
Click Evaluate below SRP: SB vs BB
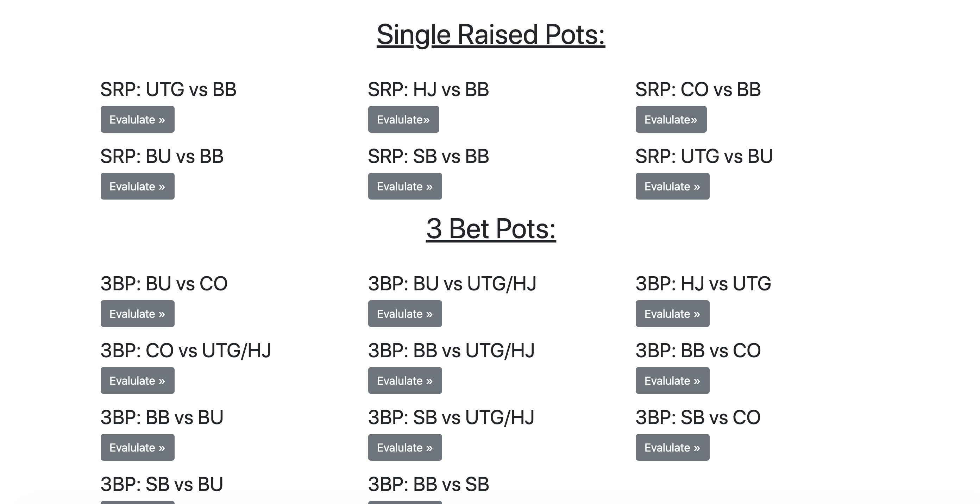(405, 187)
